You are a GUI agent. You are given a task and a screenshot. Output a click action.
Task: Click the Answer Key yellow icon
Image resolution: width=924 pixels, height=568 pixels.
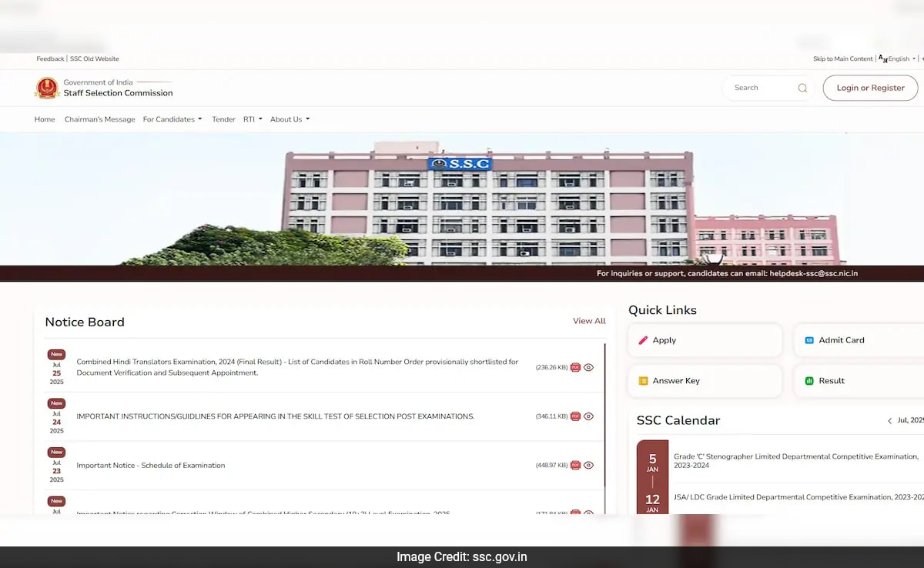643,381
